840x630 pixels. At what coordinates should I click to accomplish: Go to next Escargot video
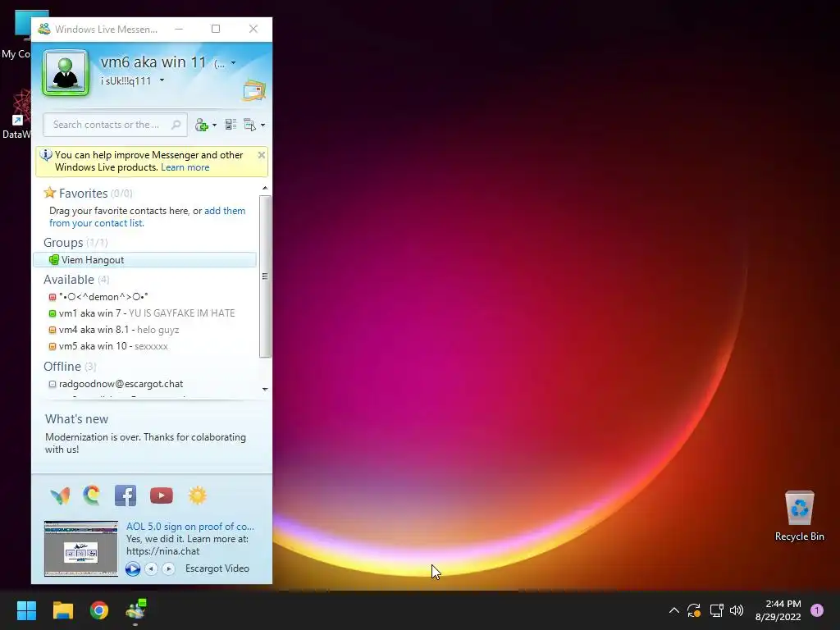pyautogui.click(x=168, y=568)
